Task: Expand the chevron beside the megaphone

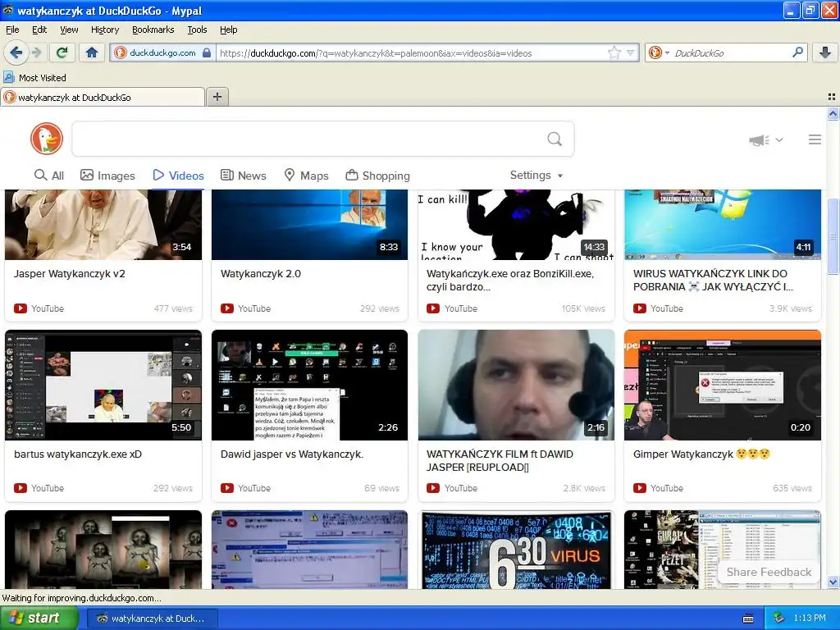Action: pyautogui.click(x=779, y=139)
